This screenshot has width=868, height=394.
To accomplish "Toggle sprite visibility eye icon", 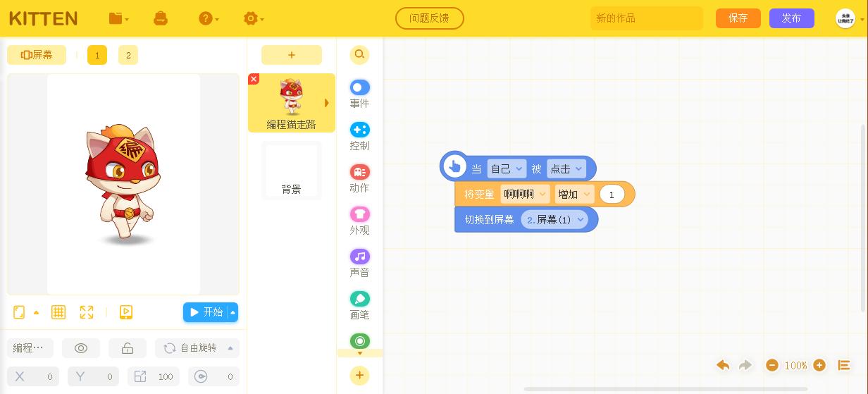I will coord(81,348).
